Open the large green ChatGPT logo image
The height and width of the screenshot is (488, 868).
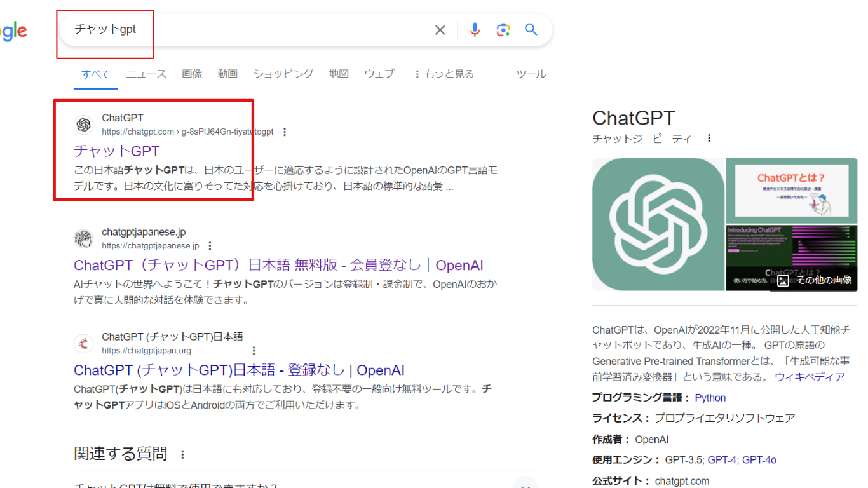coord(658,224)
